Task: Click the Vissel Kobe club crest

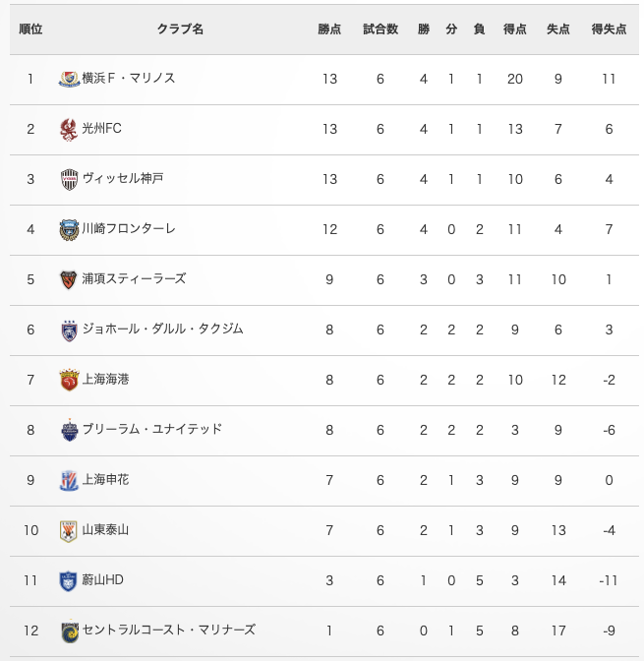Action: (x=69, y=179)
